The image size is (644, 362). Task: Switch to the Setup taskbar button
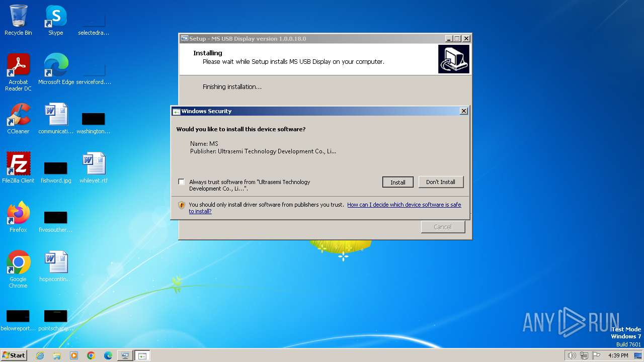click(x=125, y=355)
